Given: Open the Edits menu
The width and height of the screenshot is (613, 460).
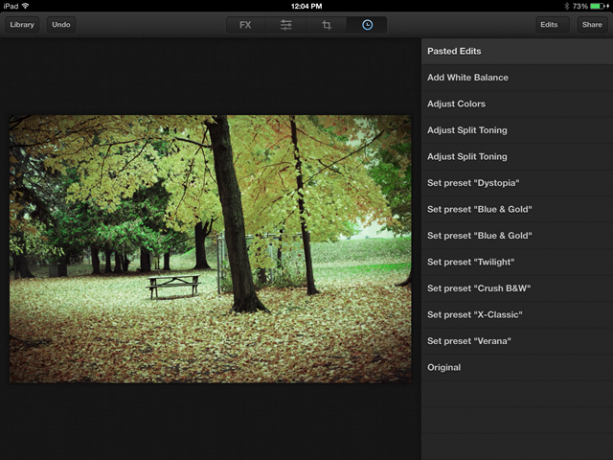Looking at the screenshot, I should pos(552,25).
